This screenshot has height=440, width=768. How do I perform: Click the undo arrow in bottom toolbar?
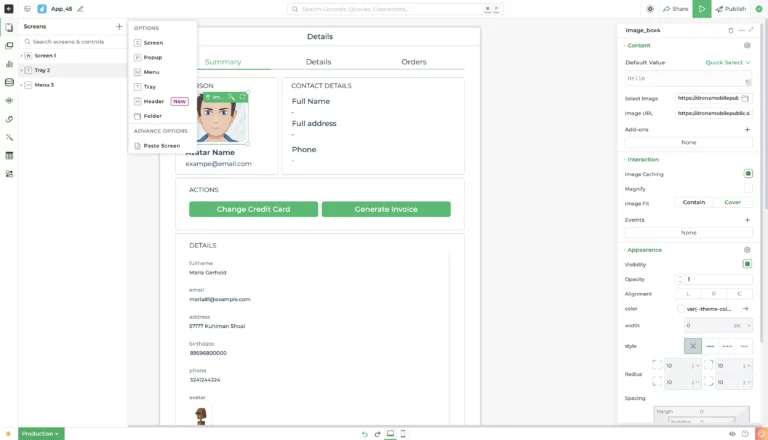364,434
